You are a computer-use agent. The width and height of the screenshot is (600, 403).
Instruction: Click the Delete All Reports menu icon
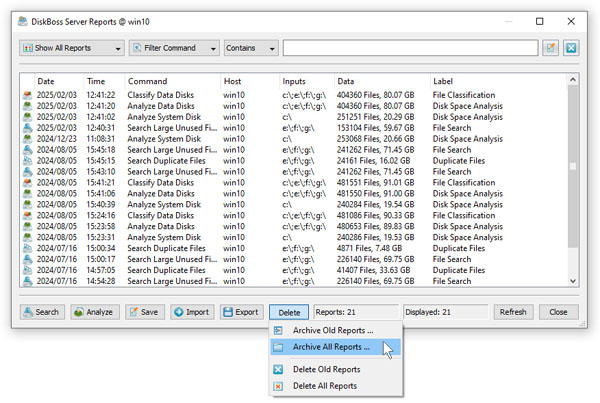(x=278, y=386)
